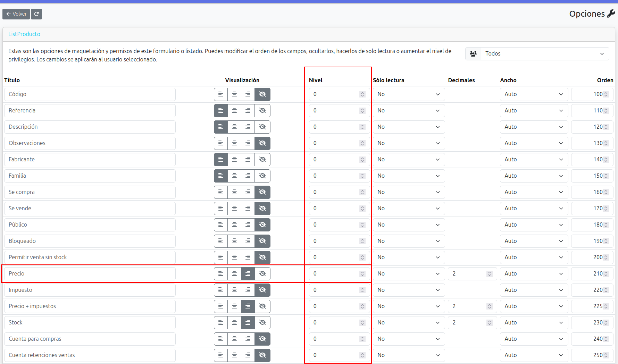Set left alignment for the Código row
Screen dimensions: 618x364
pyautogui.click(x=221, y=94)
